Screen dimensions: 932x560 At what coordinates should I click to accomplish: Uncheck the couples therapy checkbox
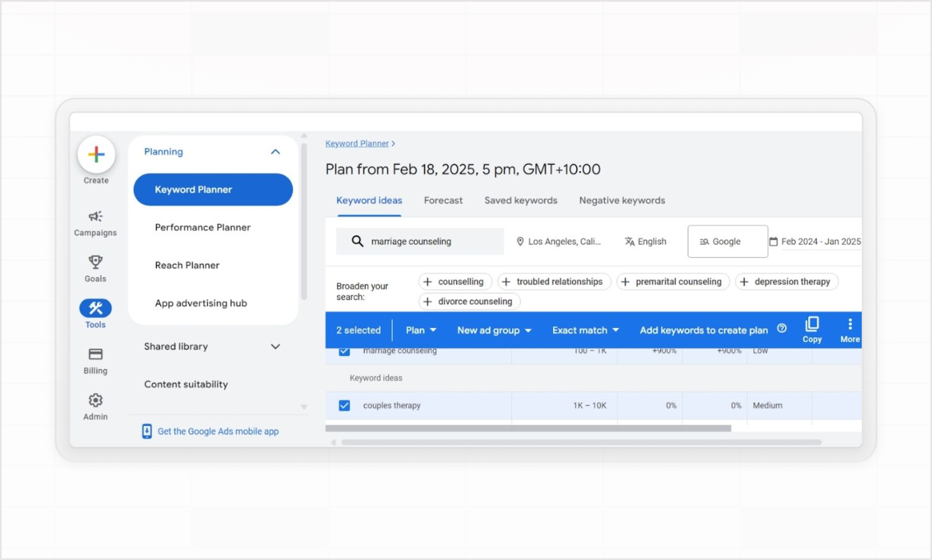pos(344,405)
